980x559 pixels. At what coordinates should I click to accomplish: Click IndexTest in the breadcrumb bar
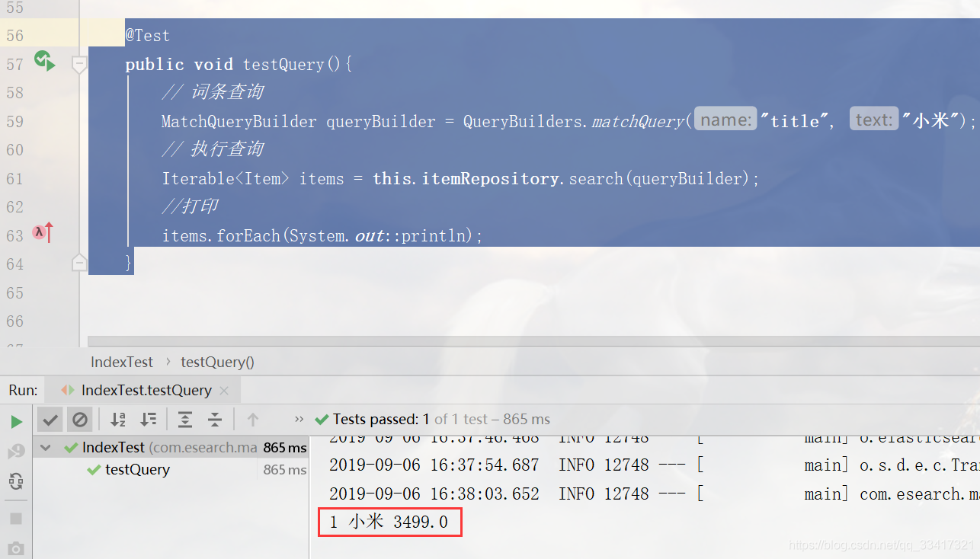122,362
